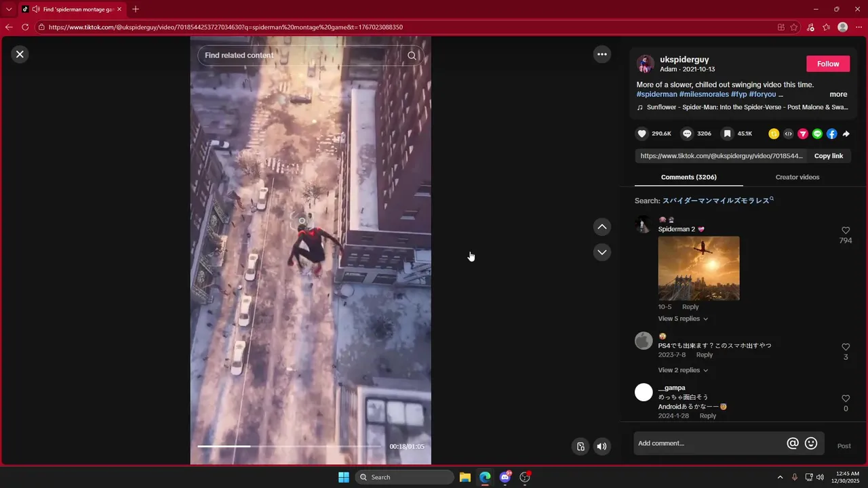
Task: Open ukspiderguy's profile avatar
Action: tap(645, 64)
